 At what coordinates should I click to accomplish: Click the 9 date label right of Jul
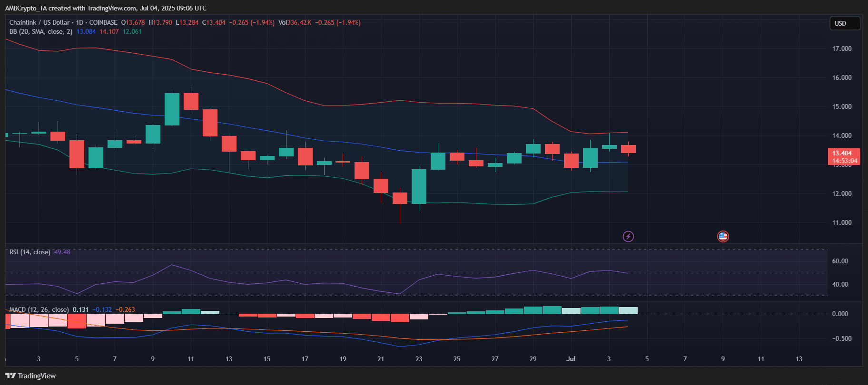[723, 359]
